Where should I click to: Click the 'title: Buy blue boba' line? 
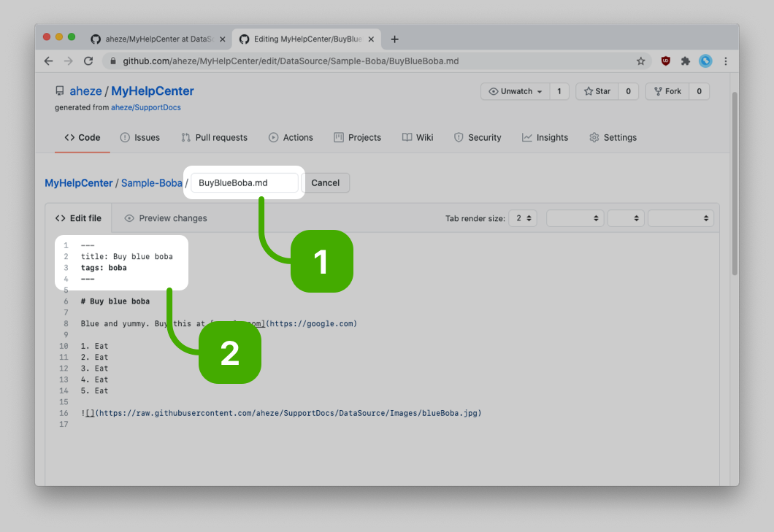[127, 257]
